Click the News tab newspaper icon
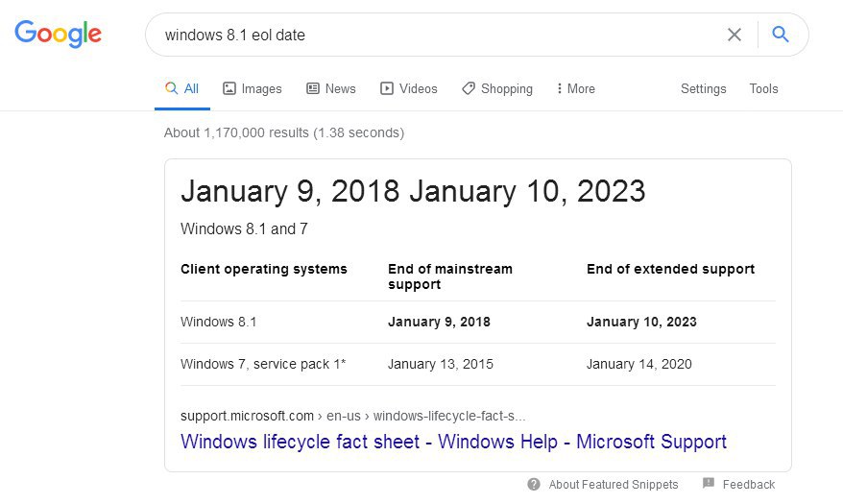The image size is (843, 504). tap(313, 88)
